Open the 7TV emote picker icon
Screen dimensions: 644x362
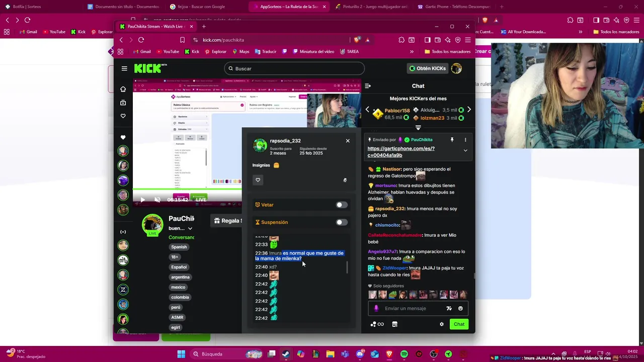click(x=449, y=309)
